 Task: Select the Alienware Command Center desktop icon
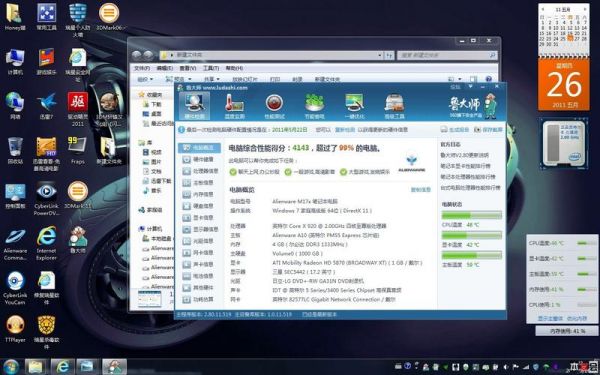point(15,244)
